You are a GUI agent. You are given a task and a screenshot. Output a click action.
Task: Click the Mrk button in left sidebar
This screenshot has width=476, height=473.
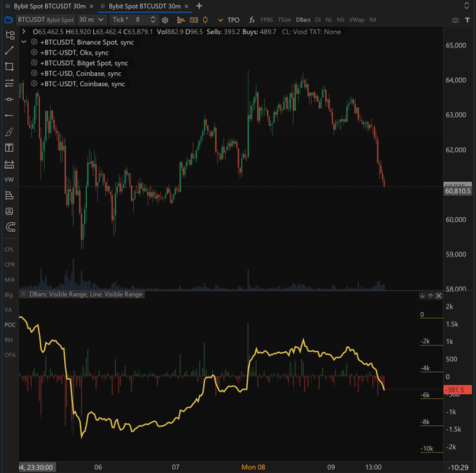9,280
